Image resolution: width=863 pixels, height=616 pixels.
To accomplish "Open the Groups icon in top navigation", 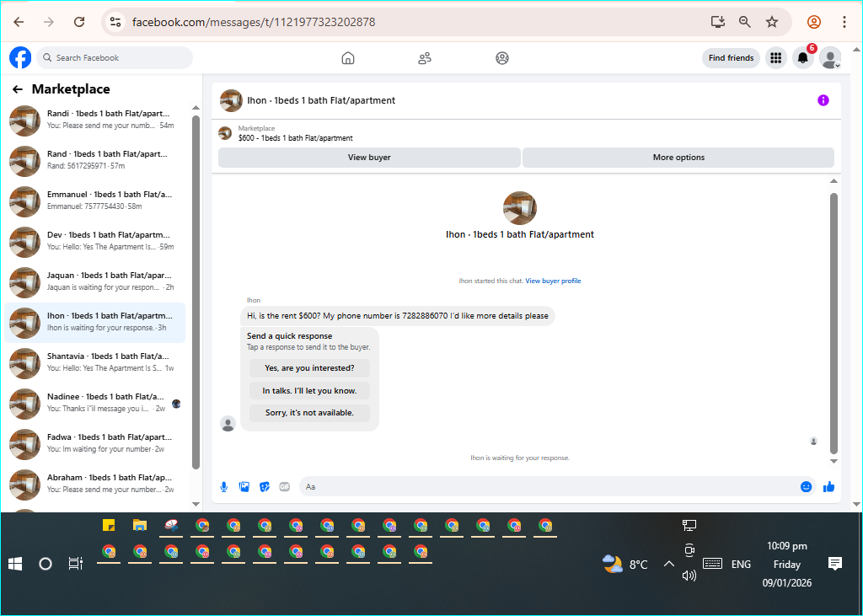I will [502, 58].
